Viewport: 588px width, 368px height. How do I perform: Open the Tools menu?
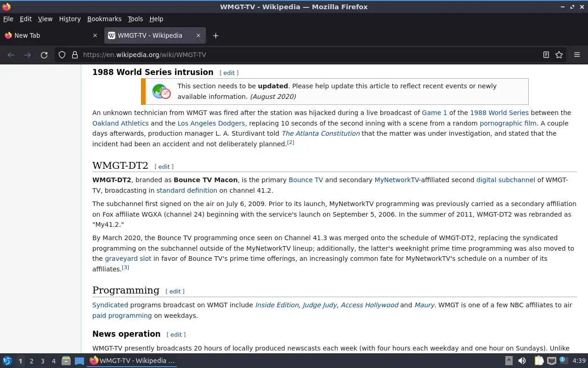pos(136,19)
